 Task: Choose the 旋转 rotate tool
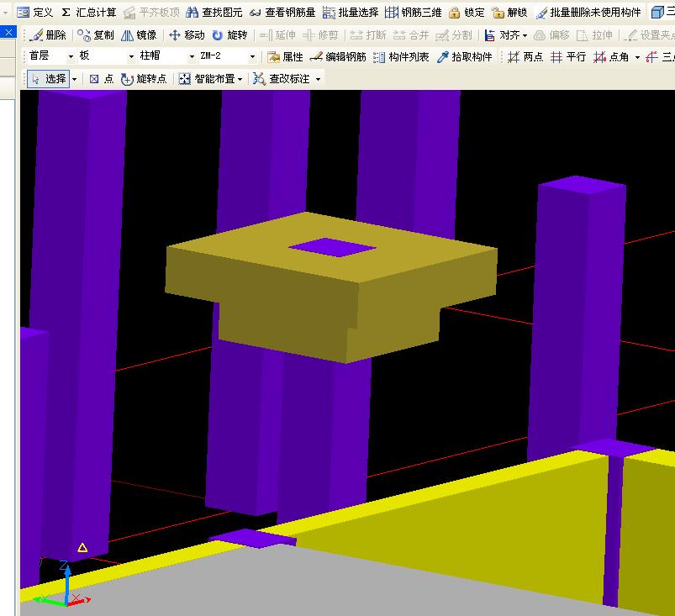coord(229,34)
